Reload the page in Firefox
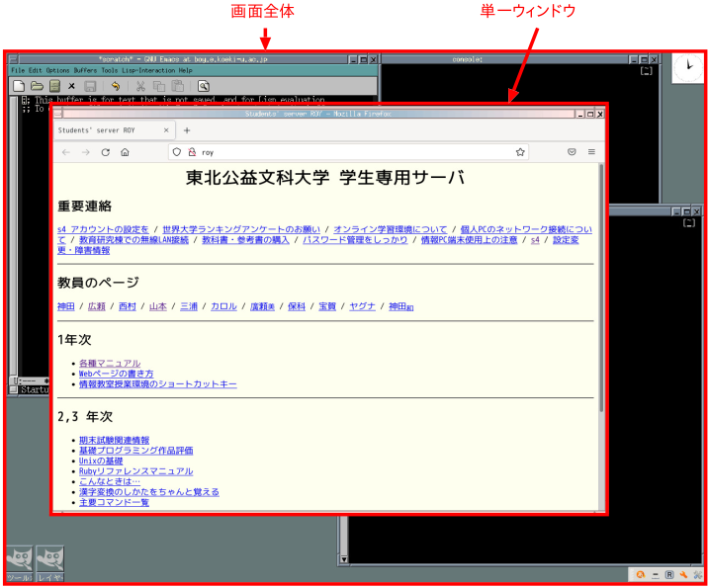This screenshot has width=708, height=588. click(x=106, y=152)
